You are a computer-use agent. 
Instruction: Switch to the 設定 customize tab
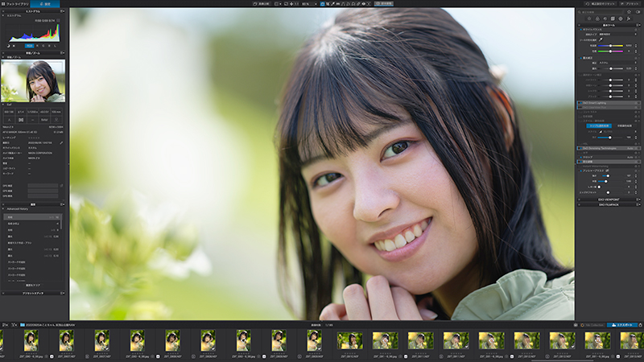tap(45, 4)
